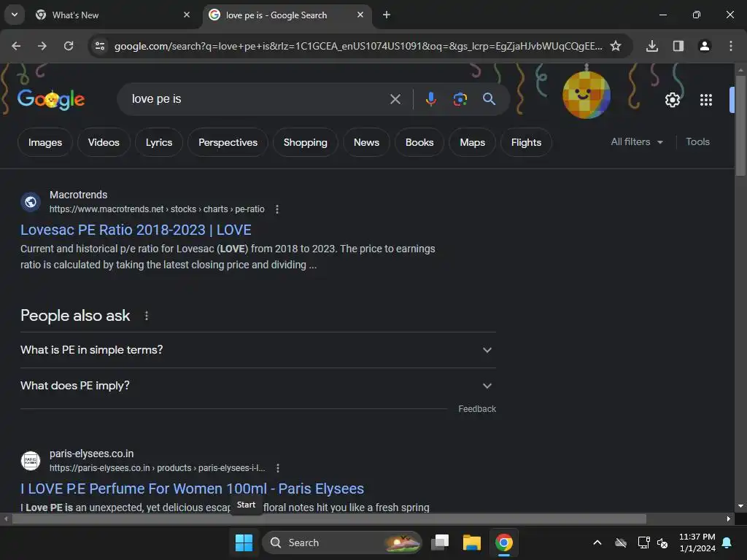This screenshot has height=560, width=747.
Task: Submit search with magnifying glass icon
Action: 489,99
